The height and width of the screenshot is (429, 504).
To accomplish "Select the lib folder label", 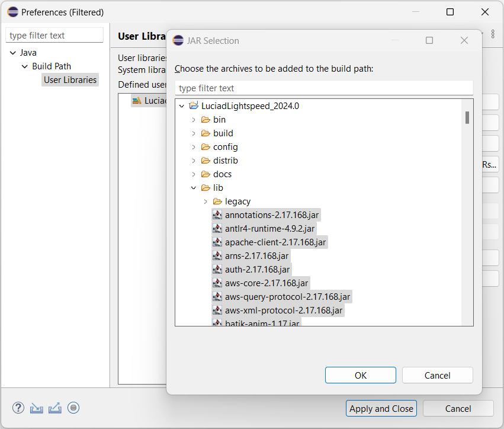I will click(x=218, y=188).
